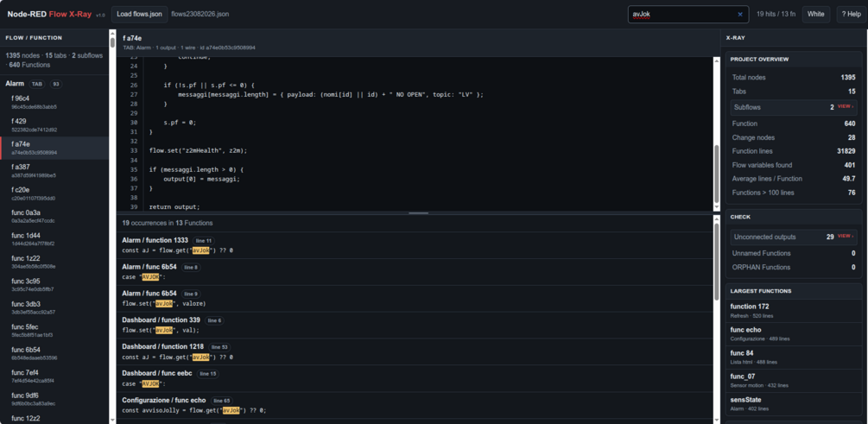
Task: Select func 6b54 in the sidebar list
Action: 54,353
